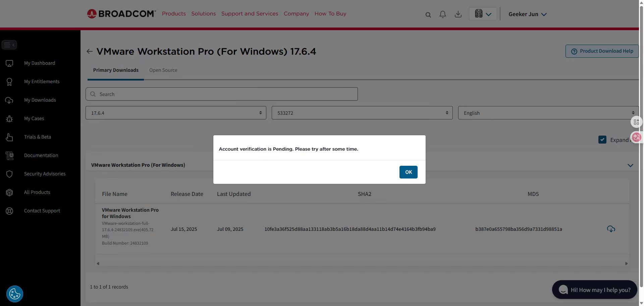Click the MD5 column header

[533, 194]
